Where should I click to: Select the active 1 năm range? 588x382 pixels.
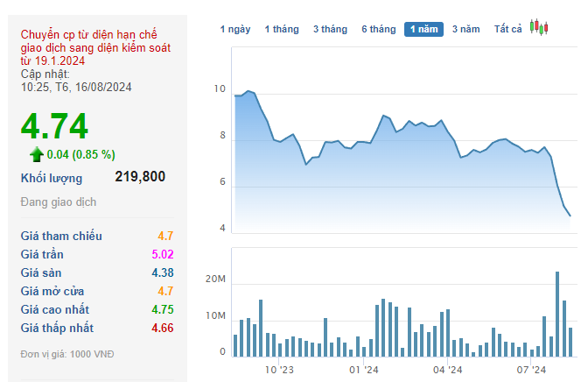coord(423,29)
